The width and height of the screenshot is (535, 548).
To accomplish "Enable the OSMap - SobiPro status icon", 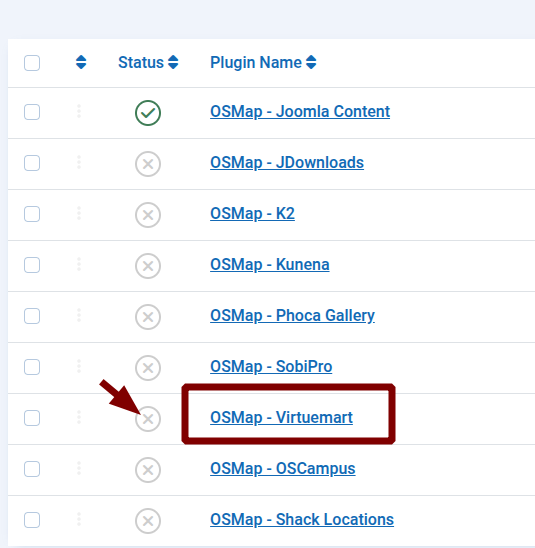I will 148,368.
